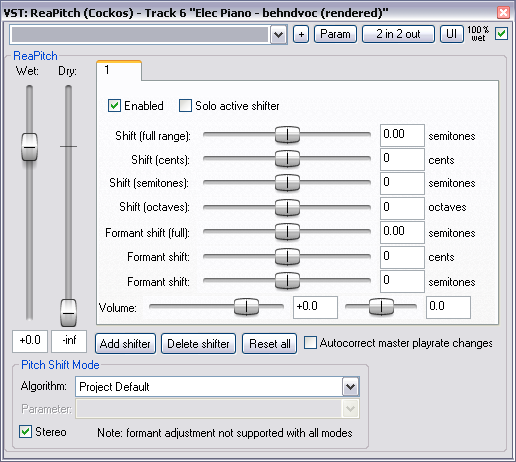Click the Formant shift cents slider handle

pos(287,257)
